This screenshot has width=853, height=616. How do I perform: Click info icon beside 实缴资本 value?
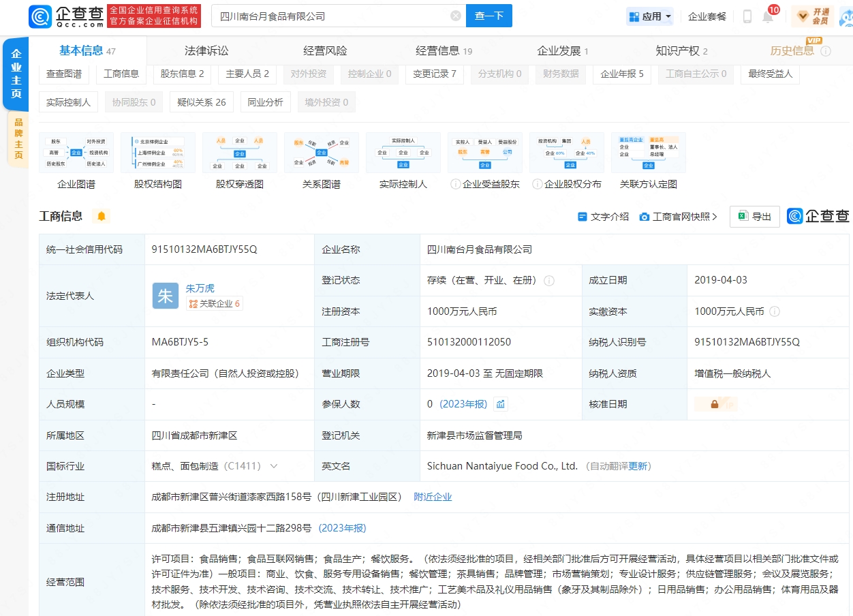click(x=775, y=311)
